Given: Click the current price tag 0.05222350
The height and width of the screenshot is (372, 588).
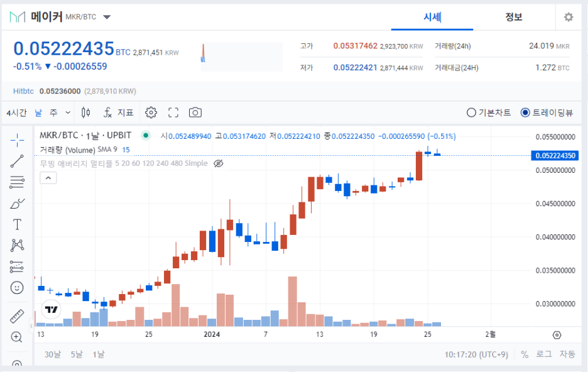Looking at the screenshot, I should coord(555,156).
